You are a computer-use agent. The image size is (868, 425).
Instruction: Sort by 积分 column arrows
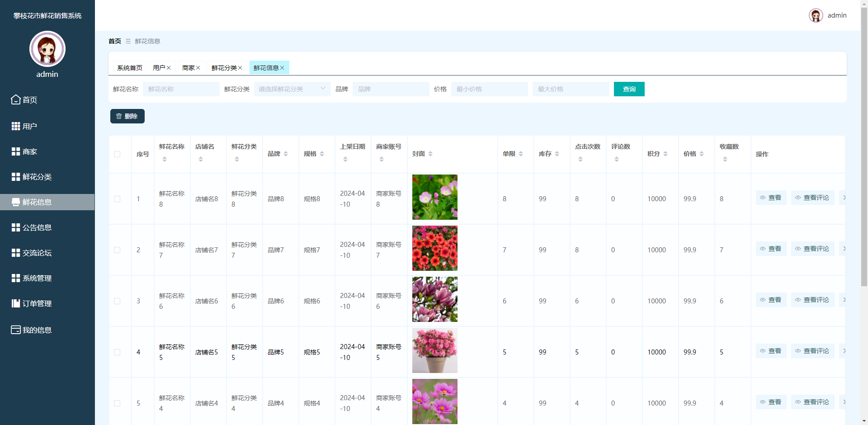click(x=665, y=154)
